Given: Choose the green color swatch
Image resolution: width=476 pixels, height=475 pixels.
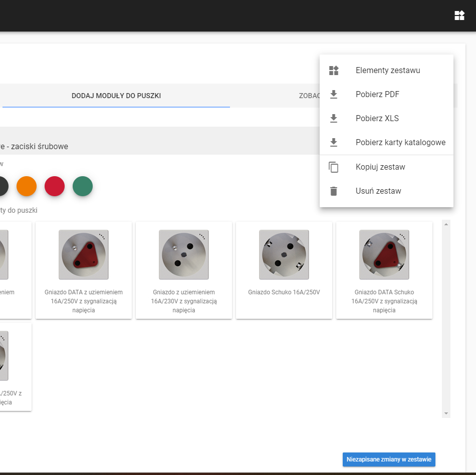Looking at the screenshot, I should pos(83,186).
